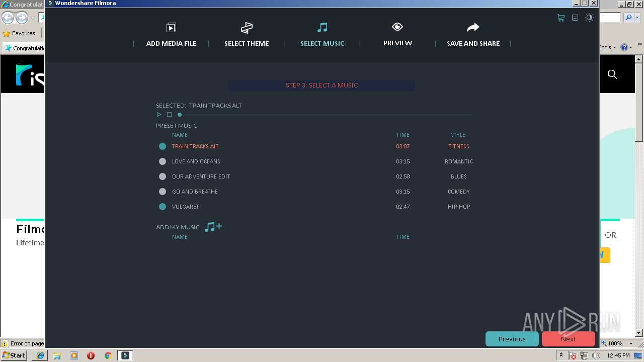Show hidden system tray icons

coord(561,355)
